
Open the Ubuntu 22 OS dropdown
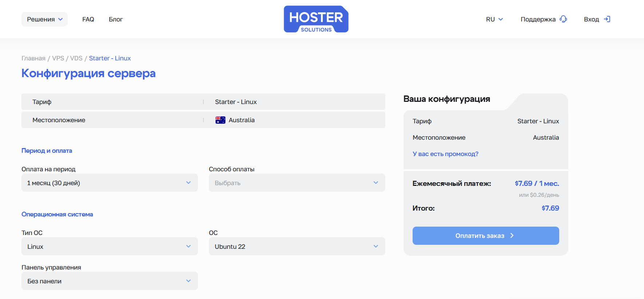click(x=297, y=246)
